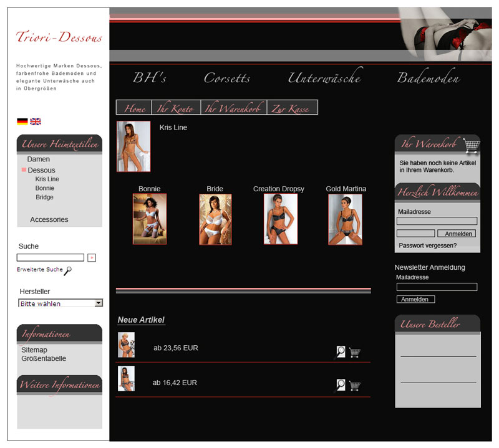499x448 pixels.
Task: Open Ihr Konto tab
Action: pos(176,107)
